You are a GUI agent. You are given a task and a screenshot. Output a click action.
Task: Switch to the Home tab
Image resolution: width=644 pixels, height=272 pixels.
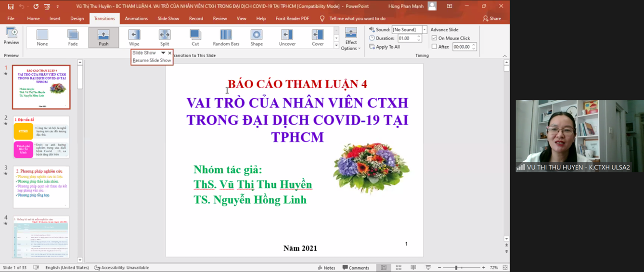pos(33,19)
